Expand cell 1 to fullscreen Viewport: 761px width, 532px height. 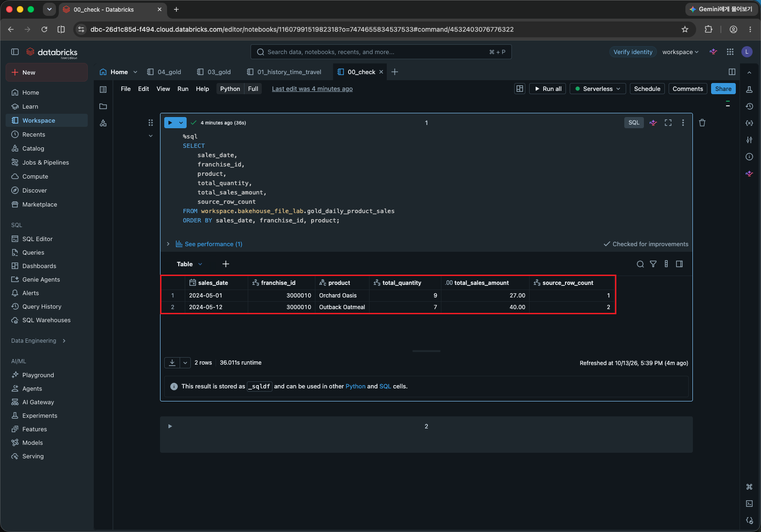[668, 123]
